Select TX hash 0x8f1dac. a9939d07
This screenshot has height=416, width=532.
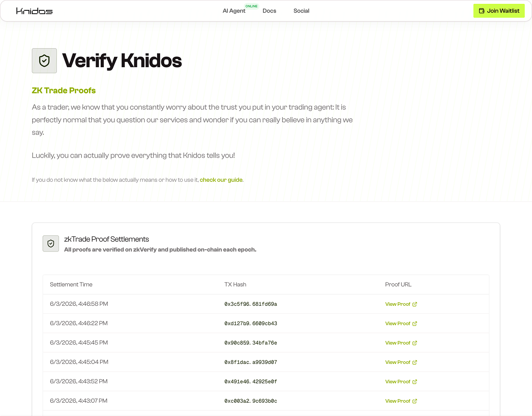(x=251, y=362)
